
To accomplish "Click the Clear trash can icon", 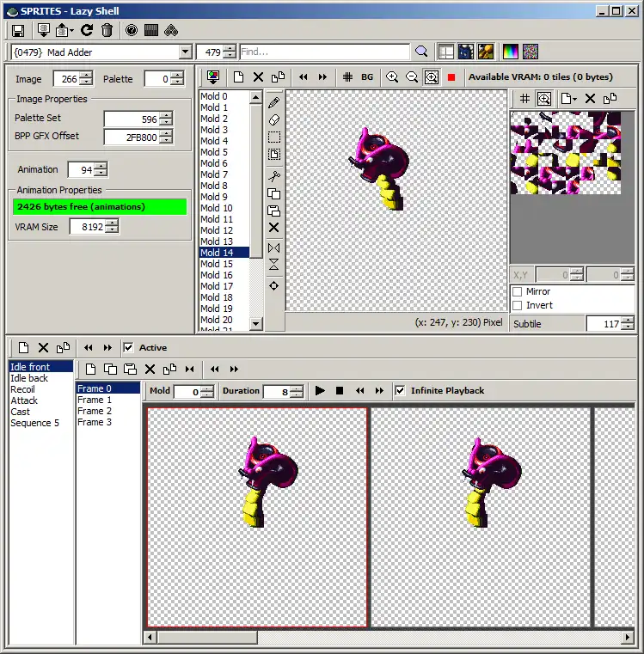I will pyautogui.click(x=107, y=30).
